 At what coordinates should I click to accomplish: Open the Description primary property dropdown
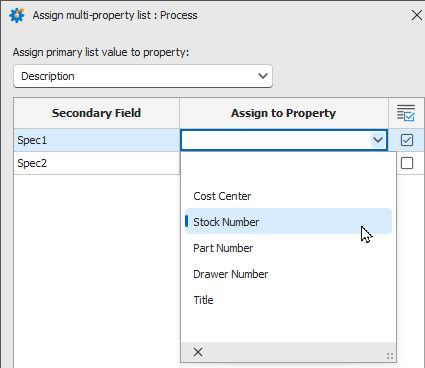coord(143,76)
